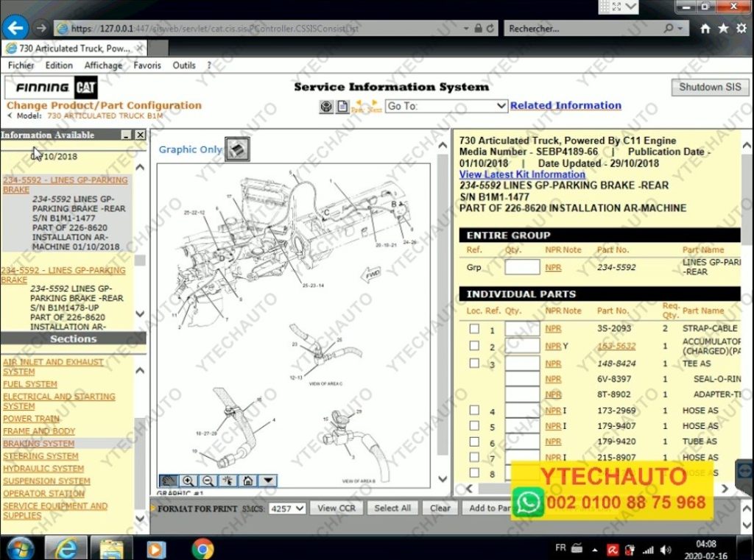Check the box for 179-9407 HOSE AS
754x560 pixels.
474,425
